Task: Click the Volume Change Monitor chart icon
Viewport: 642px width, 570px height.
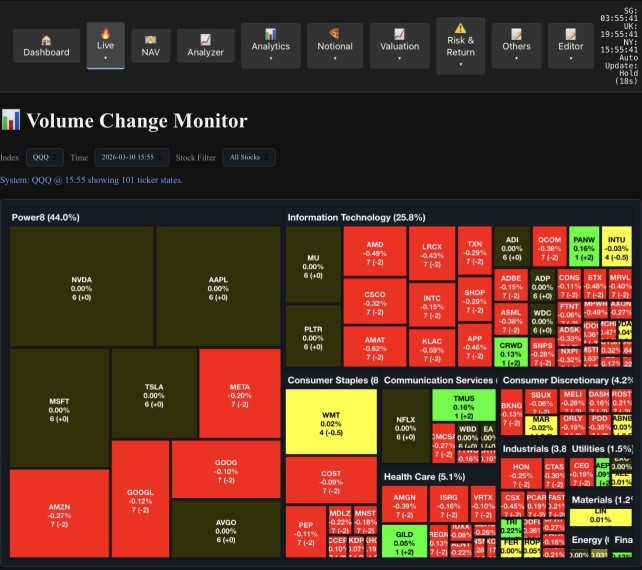Action: 11,120
